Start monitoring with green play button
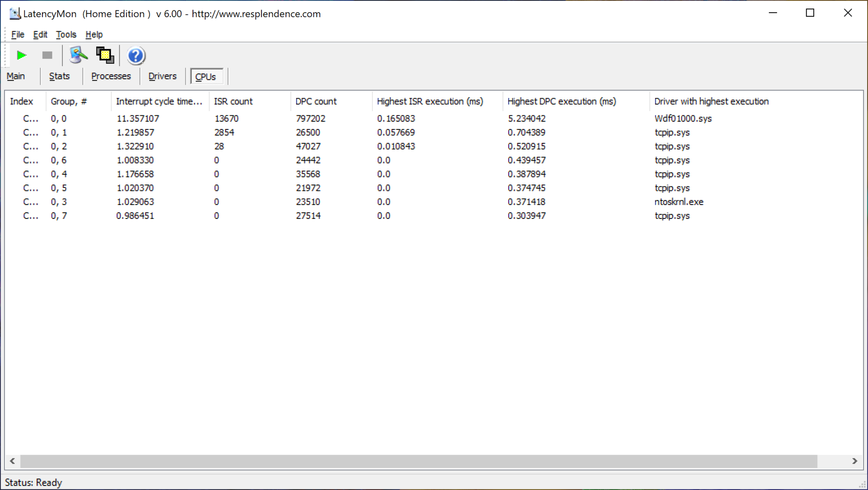The image size is (868, 490). [x=21, y=55]
